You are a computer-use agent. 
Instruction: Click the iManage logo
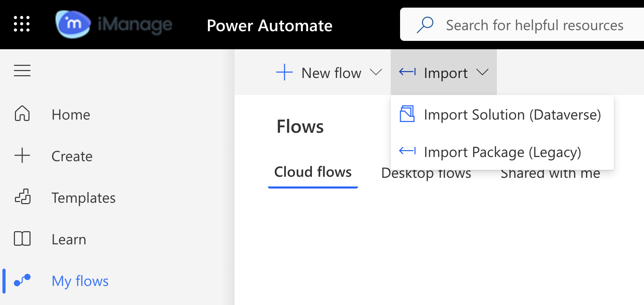click(114, 24)
